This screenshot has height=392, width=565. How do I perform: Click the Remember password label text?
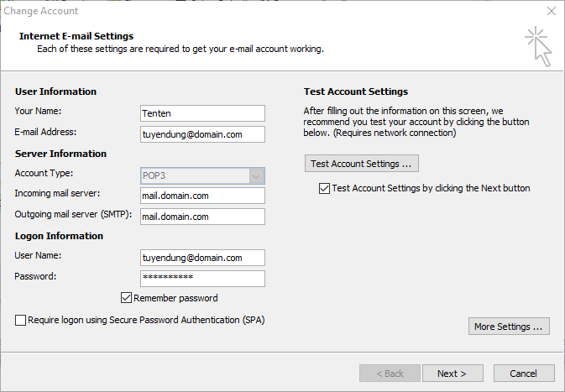click(175, 298)
